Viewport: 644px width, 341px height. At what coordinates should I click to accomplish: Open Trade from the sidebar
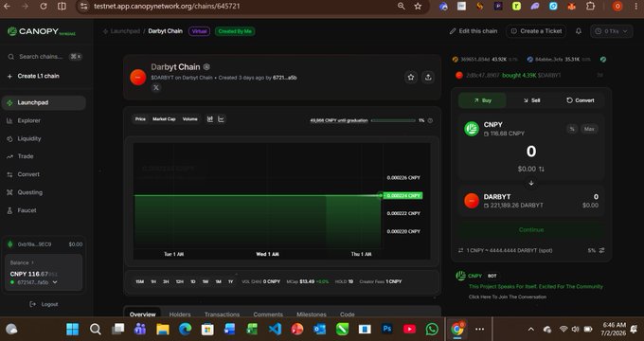[x=20, y=156]
